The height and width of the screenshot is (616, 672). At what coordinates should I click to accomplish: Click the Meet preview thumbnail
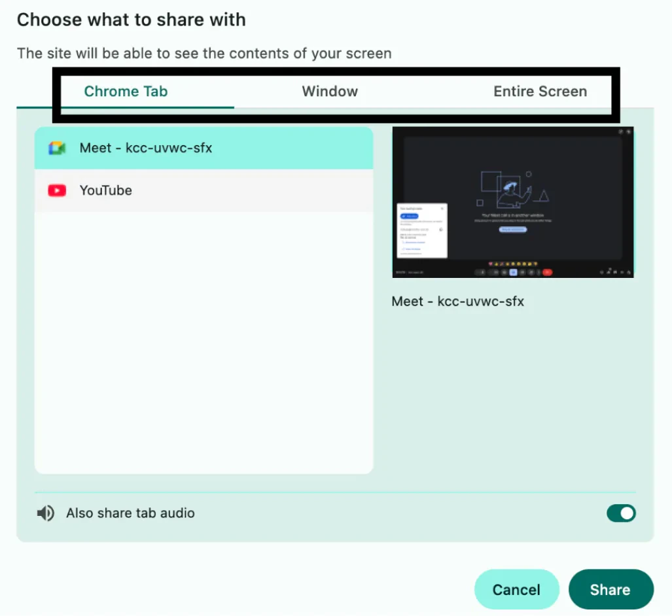512,201
